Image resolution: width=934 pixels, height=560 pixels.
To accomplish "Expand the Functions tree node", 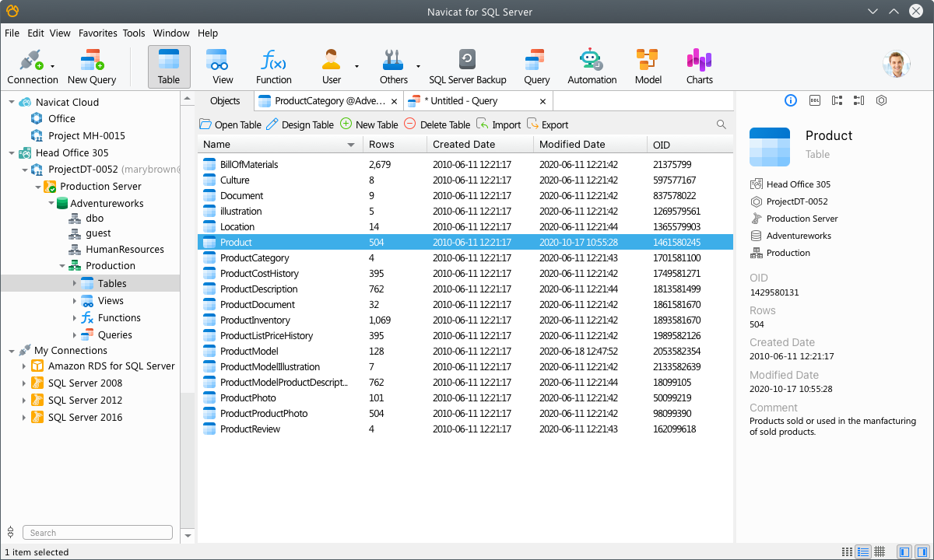I will [75, 318].
